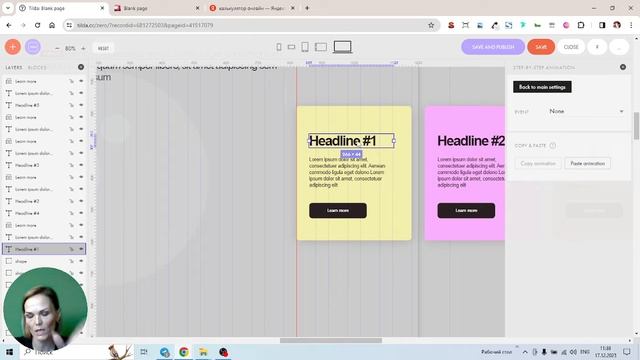Switch to tablet portrait device view
Image resolution: width=640 pixels, height=360 pixels.
305,47
